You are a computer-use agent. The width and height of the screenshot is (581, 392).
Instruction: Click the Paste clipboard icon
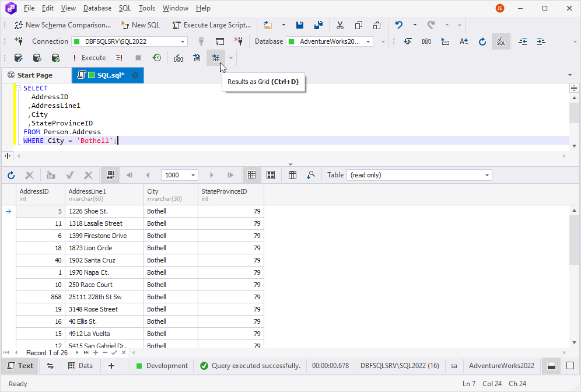377,25
